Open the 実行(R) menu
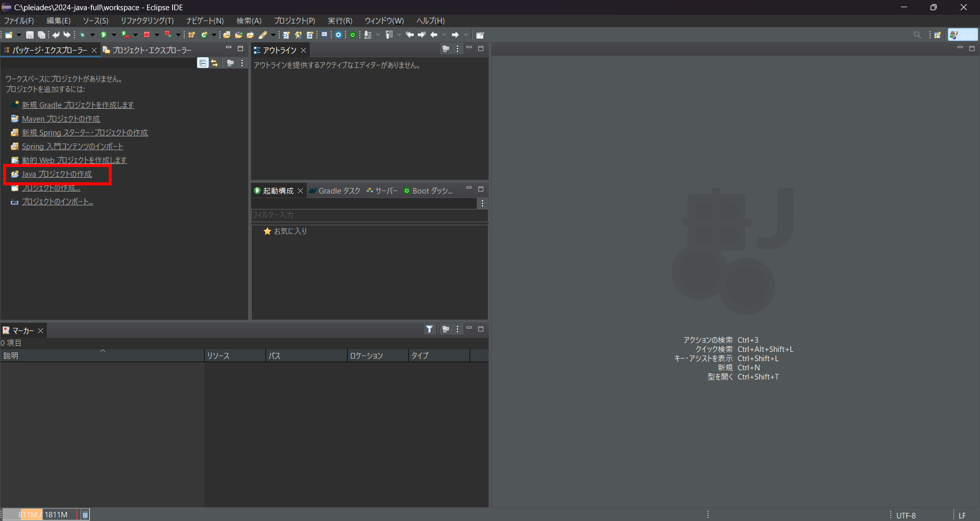The image size is (980, 521). point(340,21)
